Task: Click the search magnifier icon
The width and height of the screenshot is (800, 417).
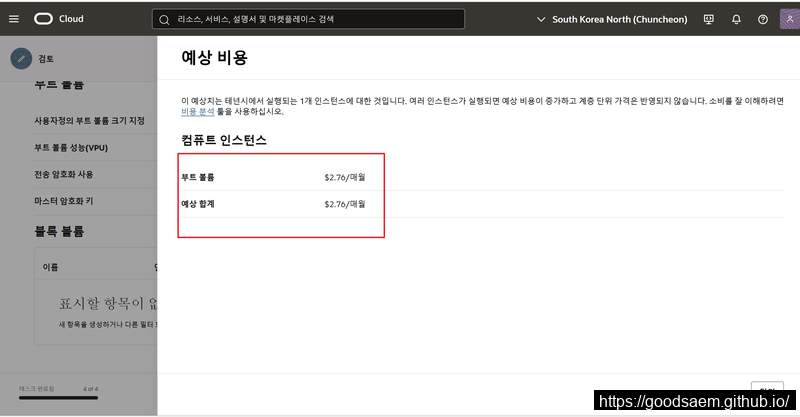Action: (x=164, y=20)
